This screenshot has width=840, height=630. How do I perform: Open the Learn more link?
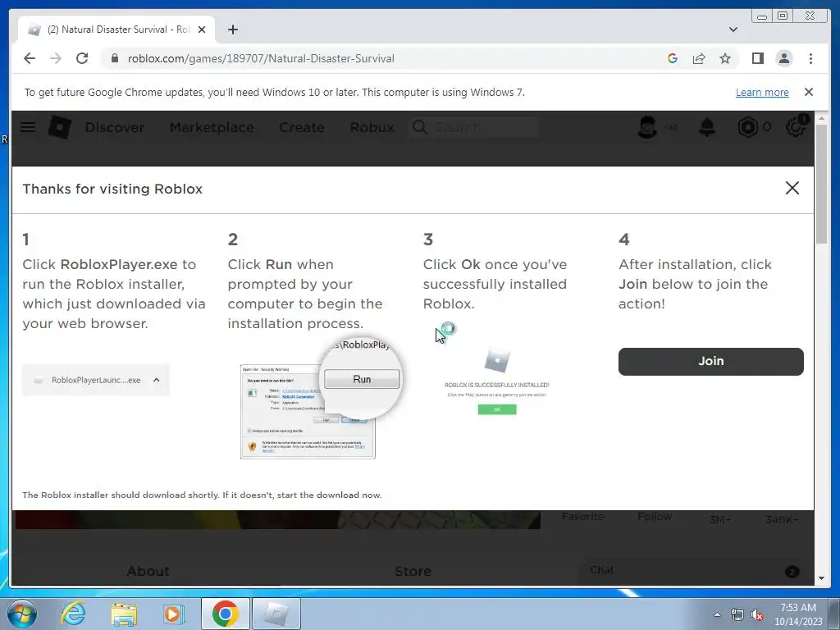click(x=762, y=92)
